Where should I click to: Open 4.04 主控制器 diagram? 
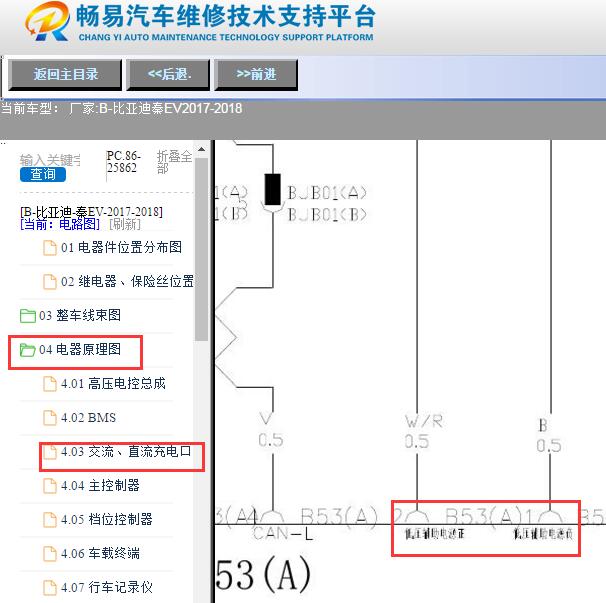click(x=100, y=485)
